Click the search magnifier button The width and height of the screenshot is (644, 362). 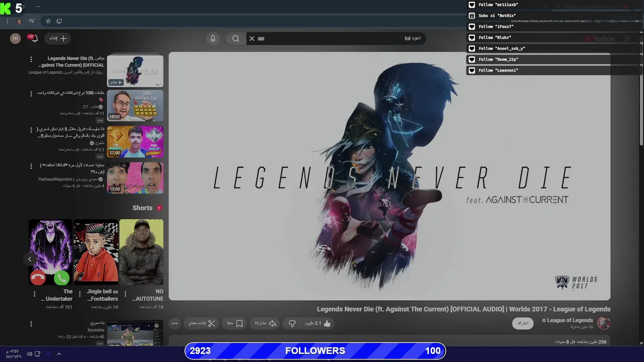point(235,38)
